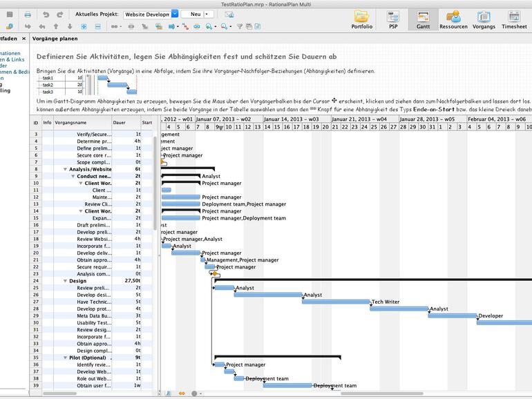Viewport: 532px width, 399px height.
Task: Redo the last undone action
Action: [59, 14]
